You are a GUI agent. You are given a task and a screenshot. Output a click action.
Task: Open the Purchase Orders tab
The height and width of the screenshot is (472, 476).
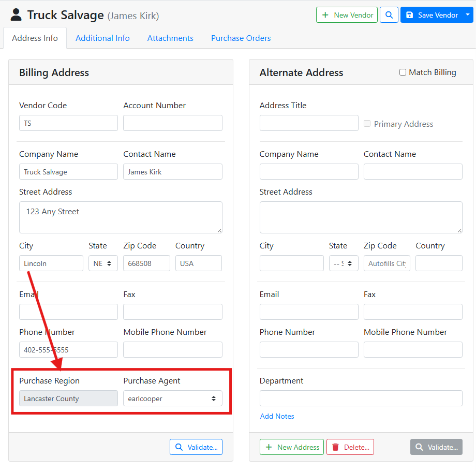[x=241, y=38]
